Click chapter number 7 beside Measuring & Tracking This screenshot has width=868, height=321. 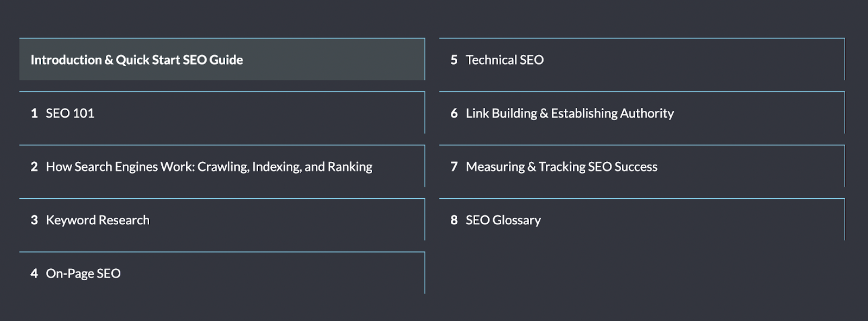coord(454,167)
